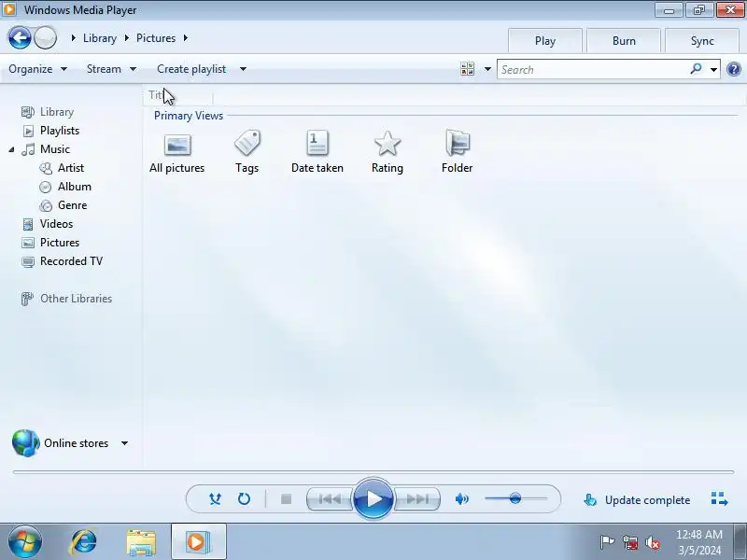Select Recorded TV in the navigation pane

tap(71, 261)
